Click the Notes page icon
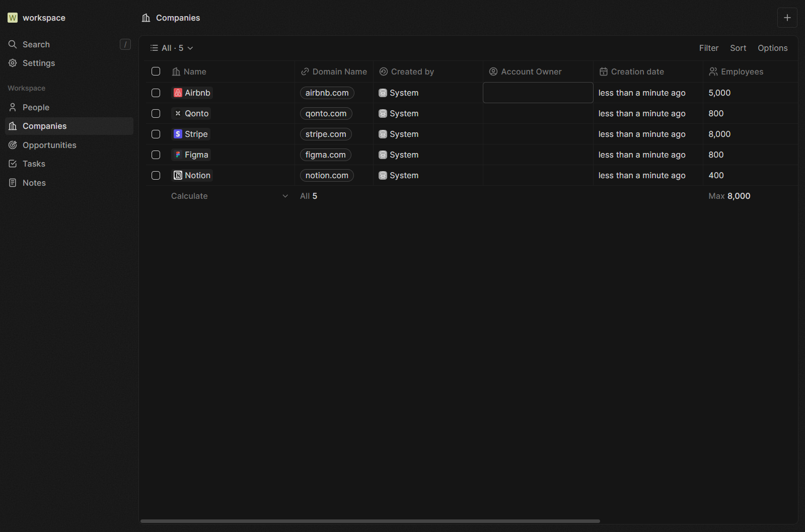Image resolution: width=805 pixels, height=532 pixels. 13,183
